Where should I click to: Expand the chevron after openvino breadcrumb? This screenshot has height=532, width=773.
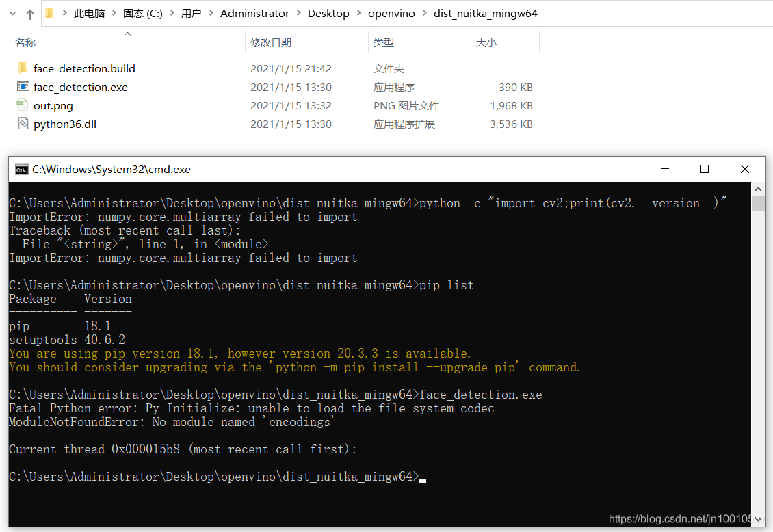point(424,13)
